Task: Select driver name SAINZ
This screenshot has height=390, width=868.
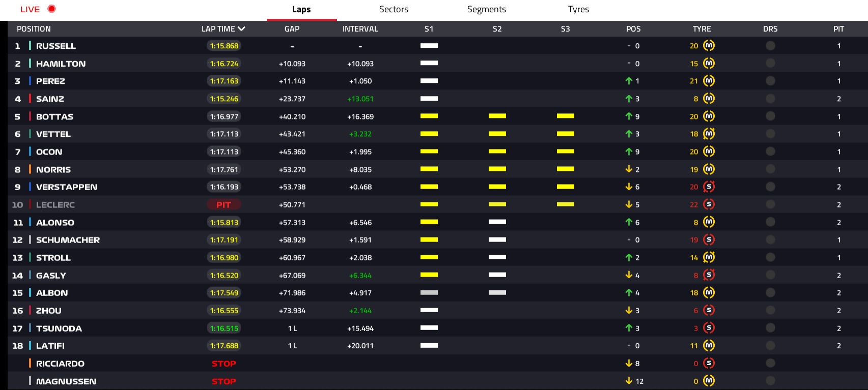Action: 50,99
